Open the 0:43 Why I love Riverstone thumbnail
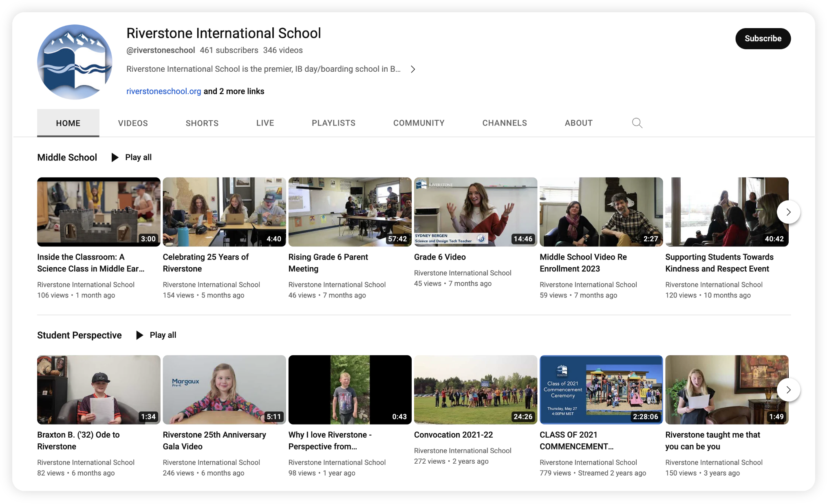Screen dimensions: 827x504 pos(350,390)
